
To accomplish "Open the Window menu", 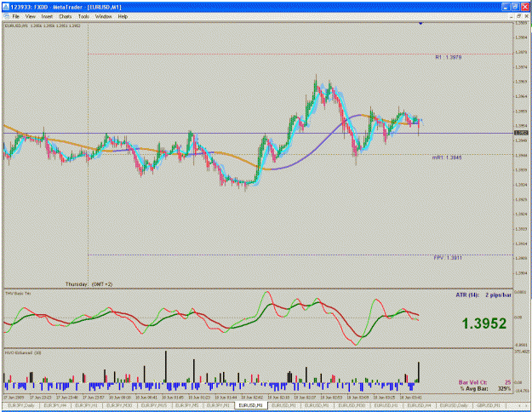I will point(103,16).
